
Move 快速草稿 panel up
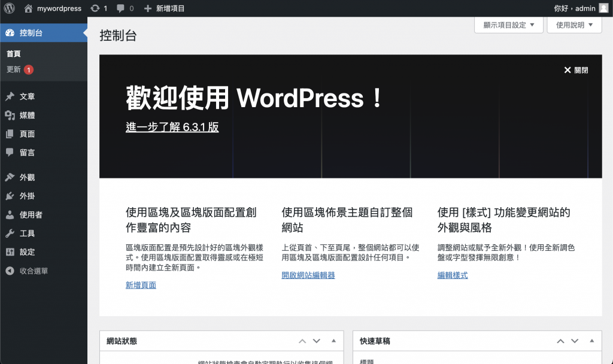point(560,341)
